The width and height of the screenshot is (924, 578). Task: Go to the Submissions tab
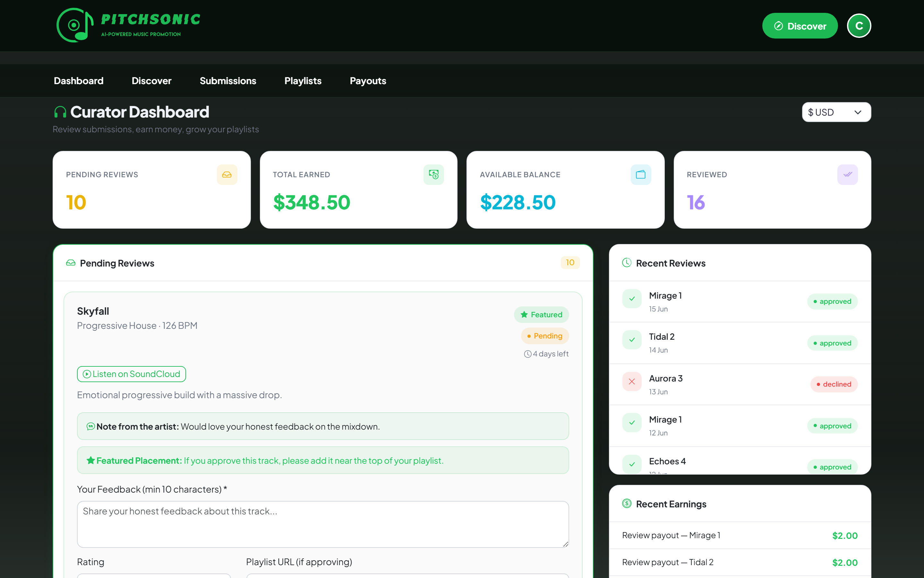click(228, 81)
